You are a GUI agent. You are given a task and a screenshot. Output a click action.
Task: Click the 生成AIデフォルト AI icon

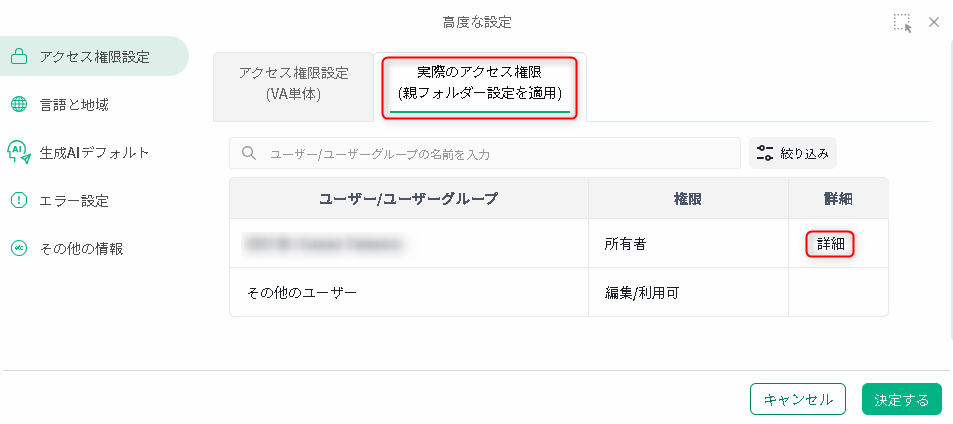click(x=18, y=152)
